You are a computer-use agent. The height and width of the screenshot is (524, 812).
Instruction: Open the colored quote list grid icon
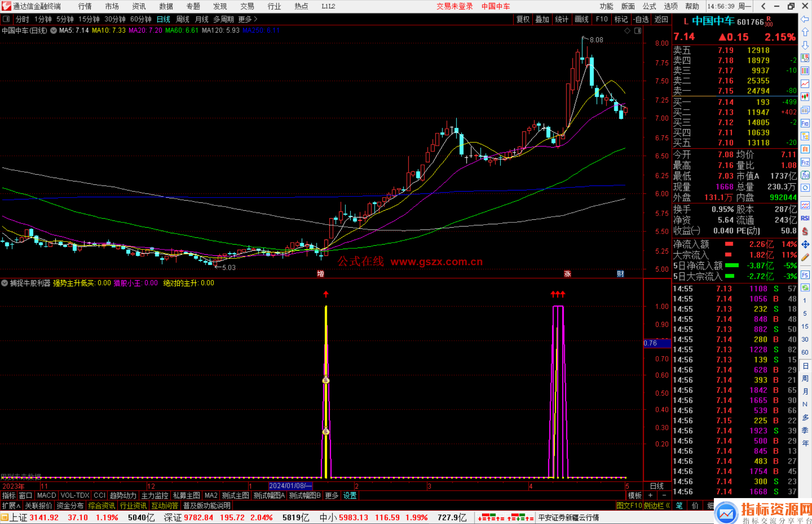tap(805, 71)
